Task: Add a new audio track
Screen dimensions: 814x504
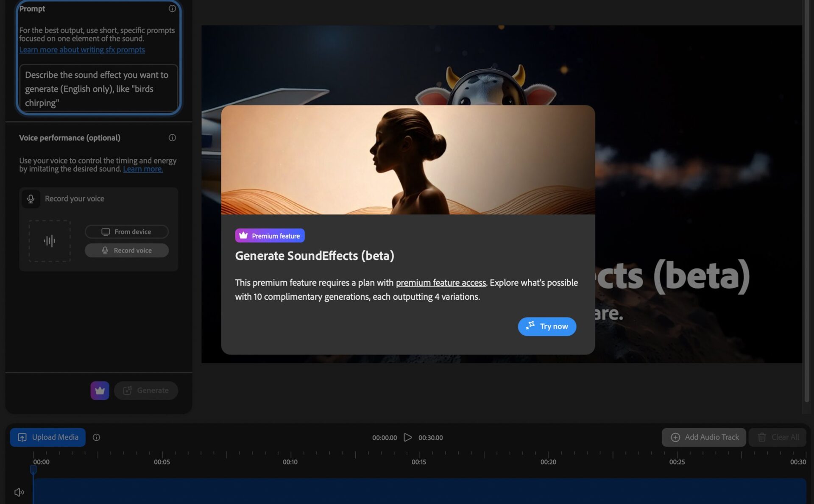Action: 704,437
